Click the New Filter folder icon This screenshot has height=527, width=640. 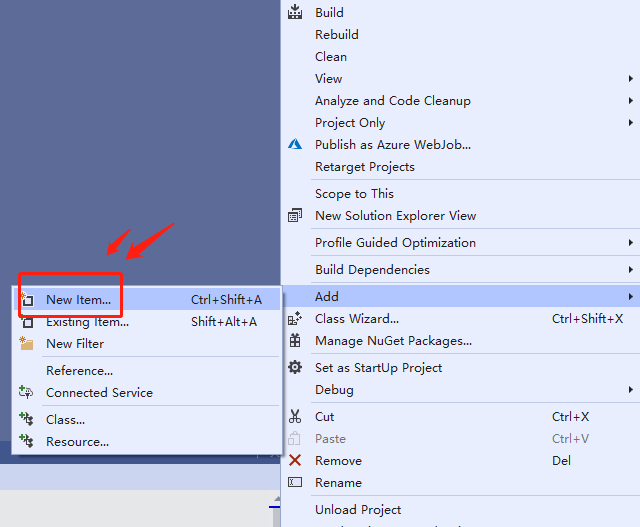27,343
